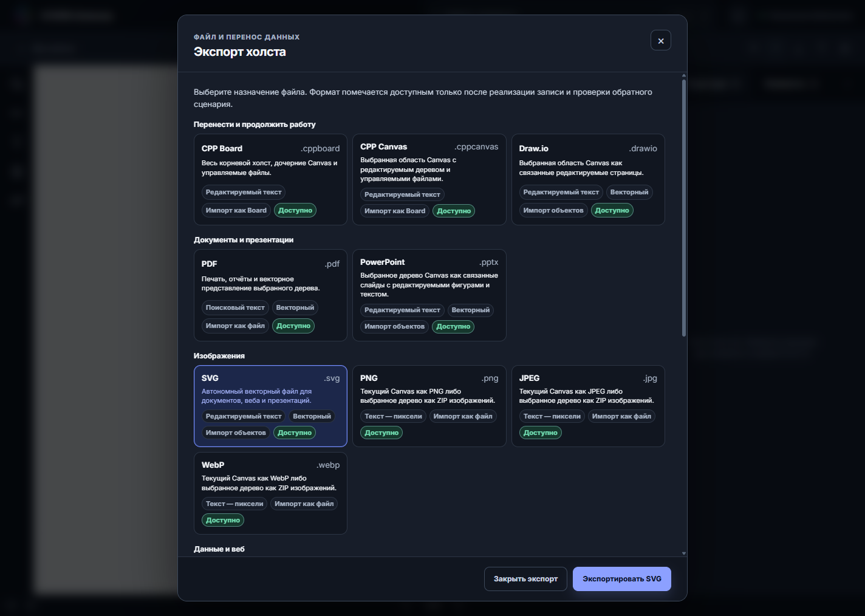Click the Импорт как Board tag in the CPP Canvas card
865x616 pixels.
[395, 211]
